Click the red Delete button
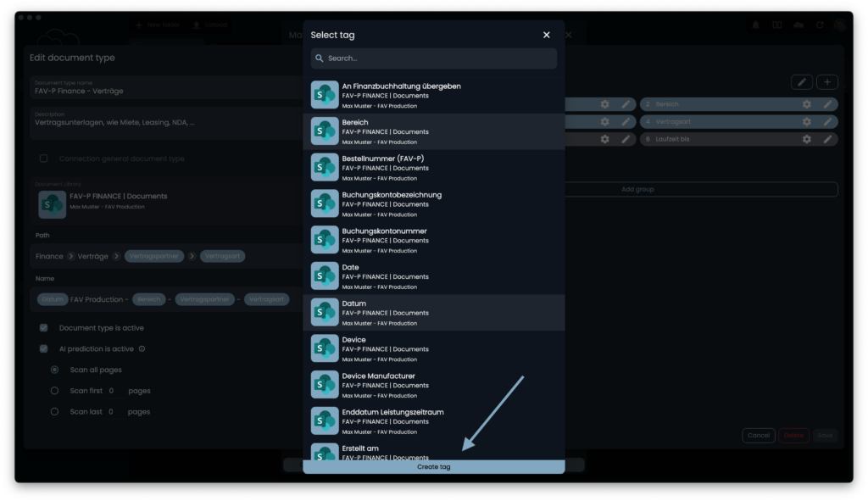The width and height of the screenshot is (868, 501). coord(793,435)
